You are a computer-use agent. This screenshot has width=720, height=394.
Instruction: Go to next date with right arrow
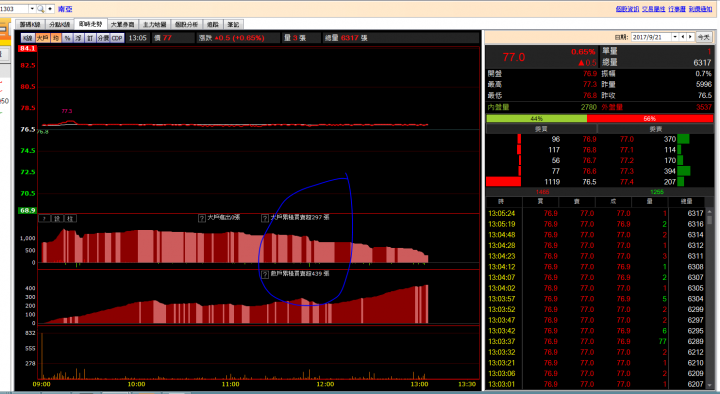[x=690, y=37]
